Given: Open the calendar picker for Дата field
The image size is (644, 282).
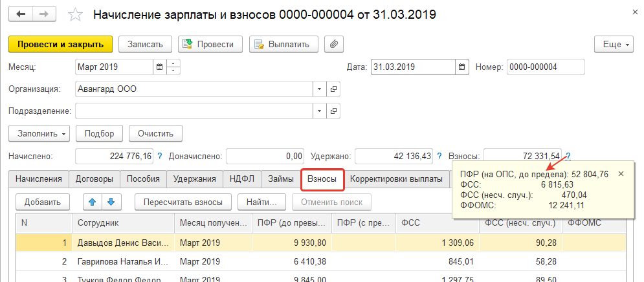Looking at the screenshot, I should 461,67.
